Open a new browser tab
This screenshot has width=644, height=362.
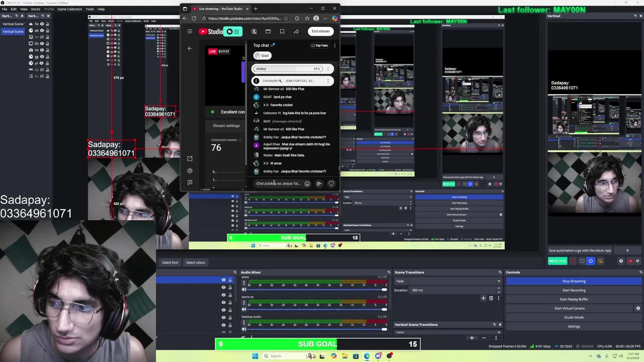click(256, 9)
